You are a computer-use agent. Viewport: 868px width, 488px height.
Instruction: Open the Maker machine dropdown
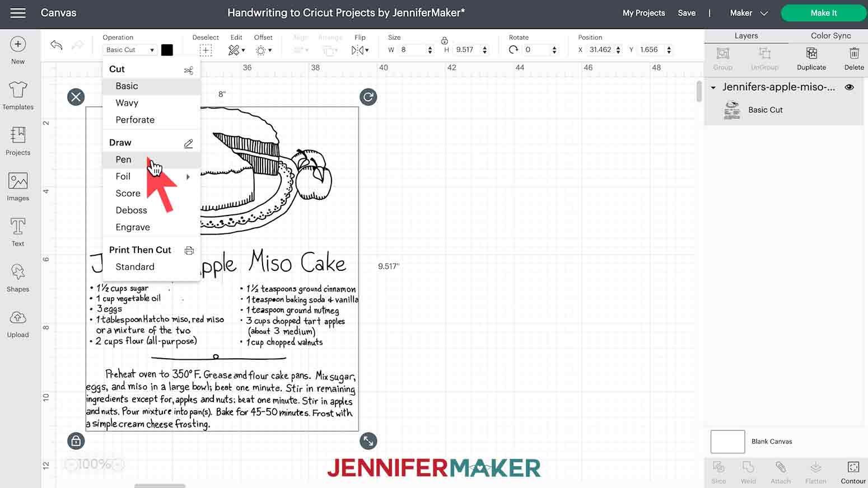[749, 13]
